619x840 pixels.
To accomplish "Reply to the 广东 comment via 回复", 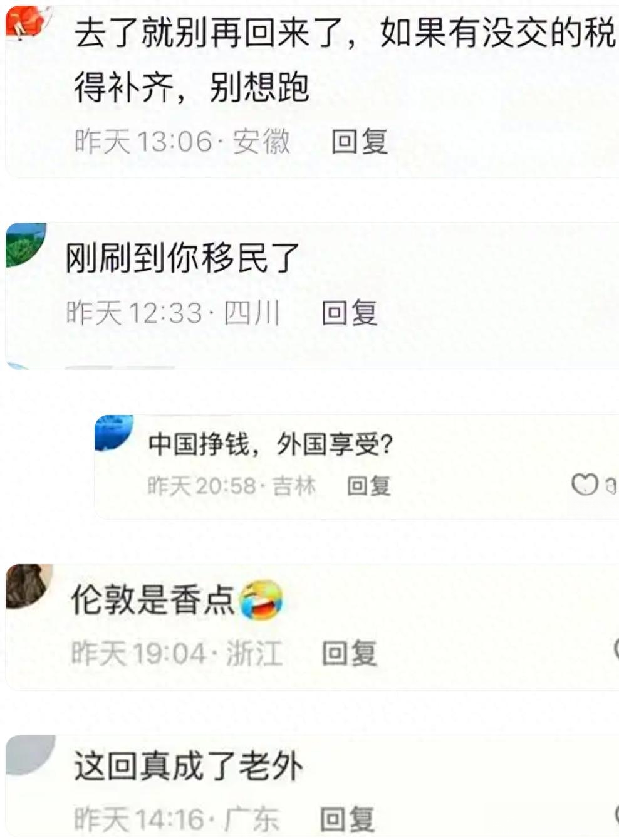I will (x=348, y=819).
